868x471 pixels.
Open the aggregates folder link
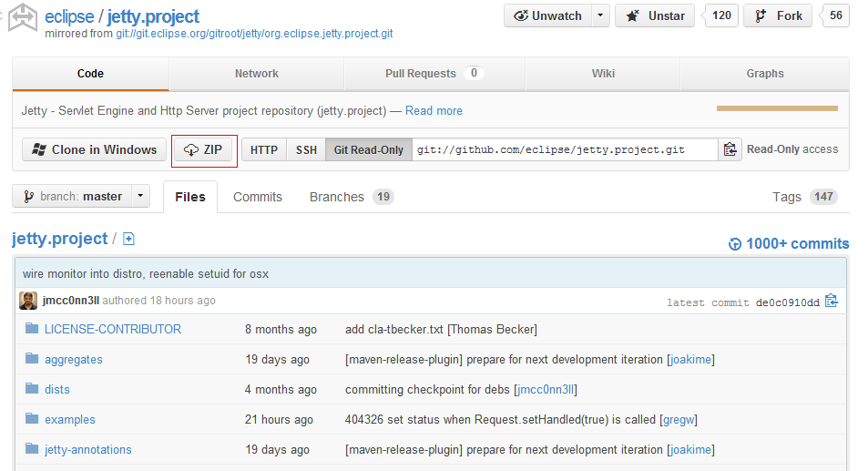(74, 360)
